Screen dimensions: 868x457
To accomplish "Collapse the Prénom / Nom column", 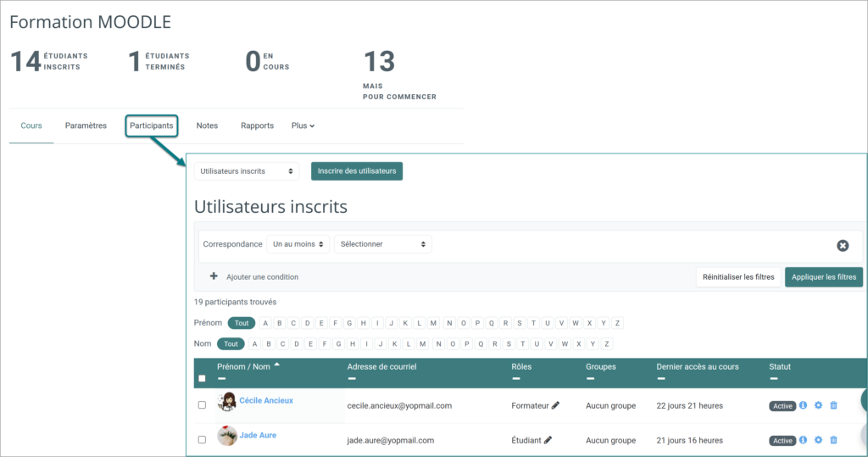I will pyautogui.click(x=221, y=379).
